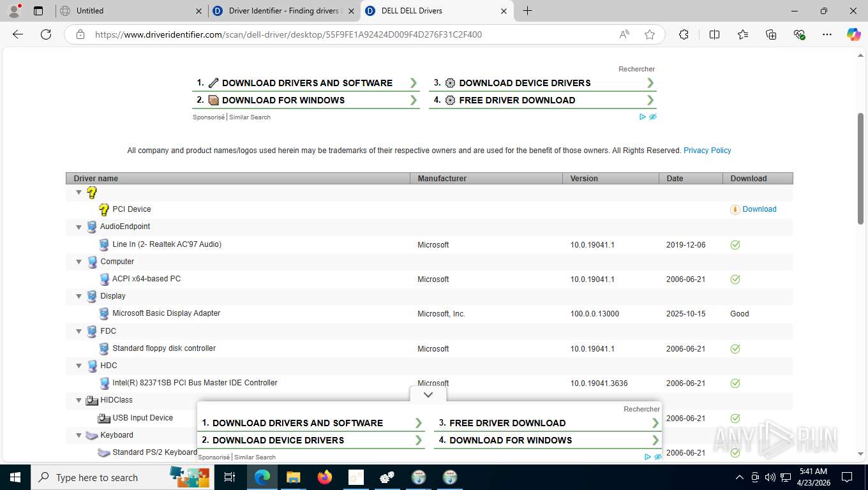Screen dimensions: 868x490
Task: Select the DELL DELL Drivers tab
Action: (x=438, y=11)
